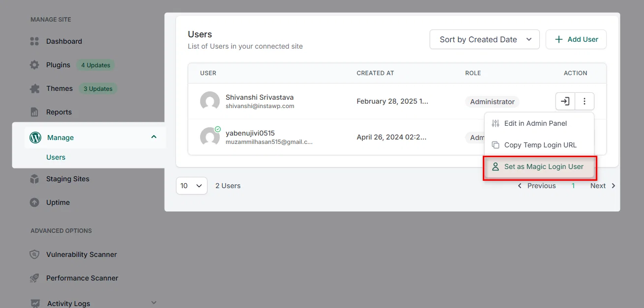This screenshot has height=308, width=644.
Task: Click the Add User button
Action: click(x=576, y=39)
